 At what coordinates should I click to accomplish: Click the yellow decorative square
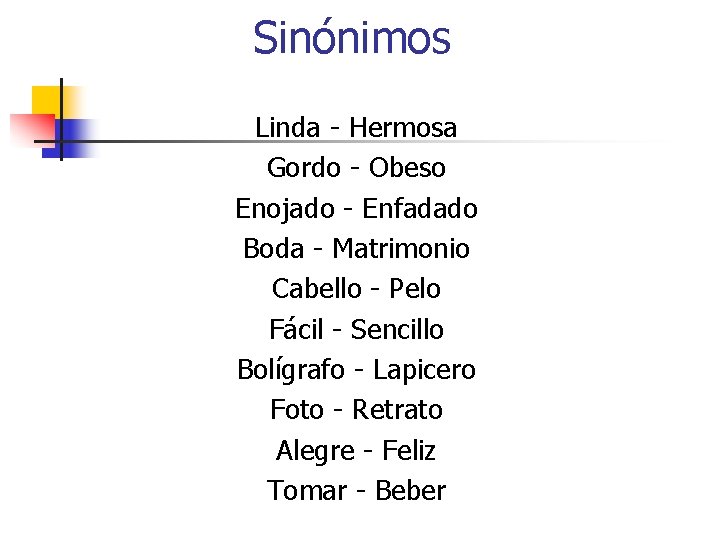(45, 100)
